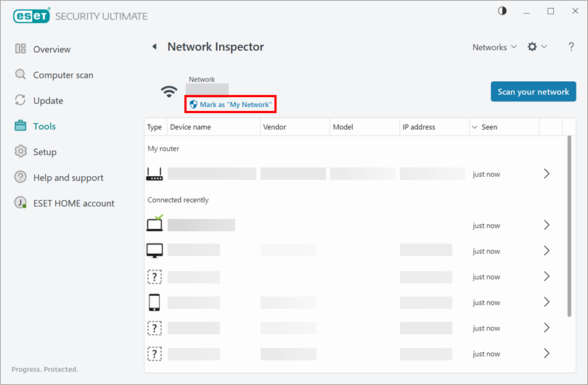Select the laptop device with green checkmark
The width and height of the screenshot is (588, 385).
155,225
